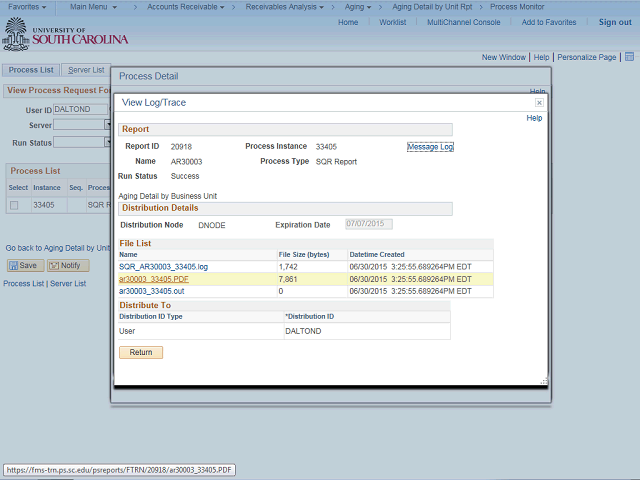Open the SQR_AR30003_33405.log file
Image resolution: width=640 pixels, height=480 pixels.
(163, 267)
